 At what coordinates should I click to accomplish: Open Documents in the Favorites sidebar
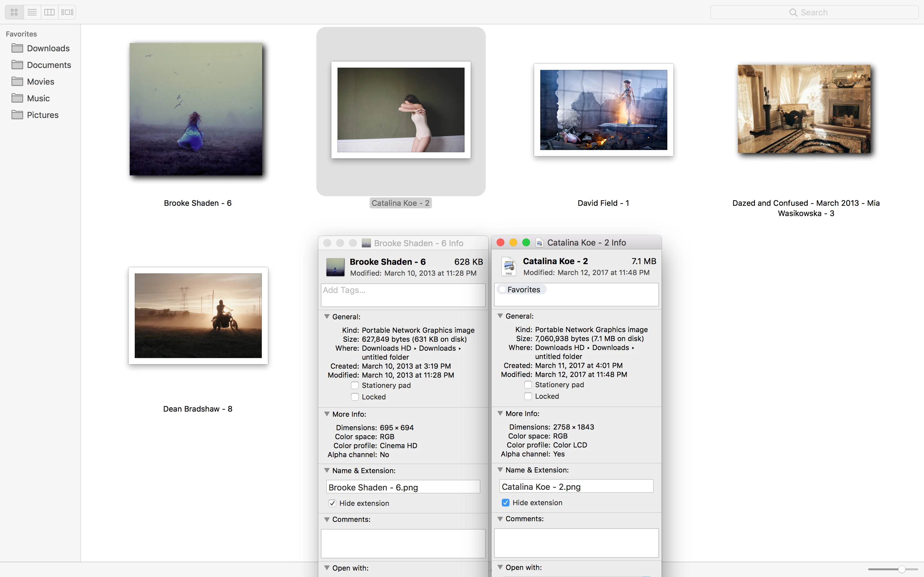tap(49, 65)
